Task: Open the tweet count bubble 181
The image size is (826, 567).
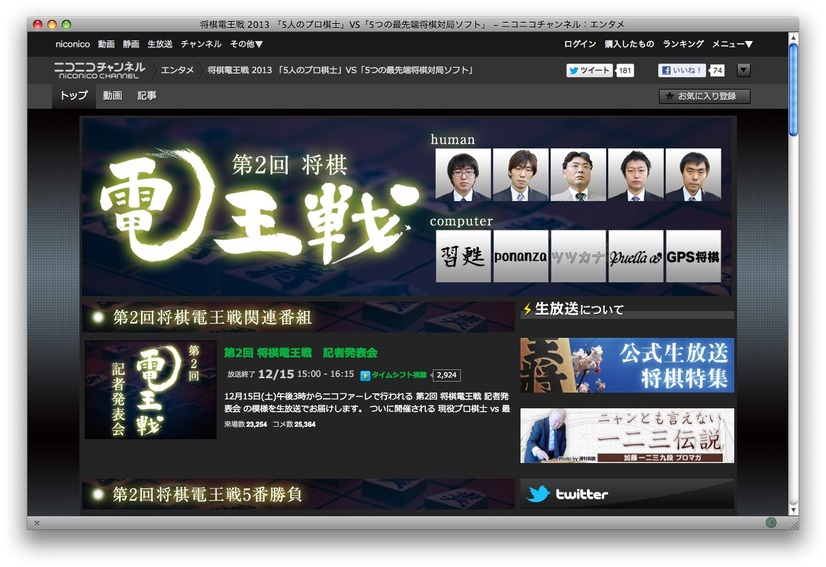Action: 625,70
